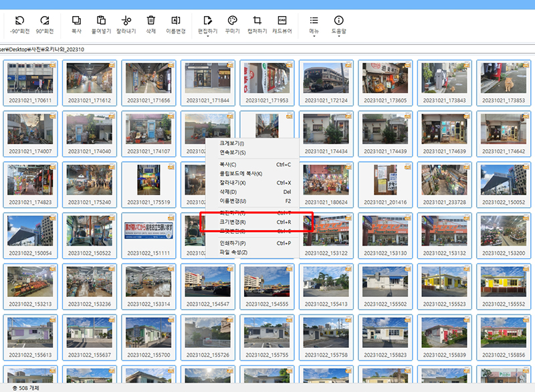Select 이름변경(U) F2 in context menu
This screenshot has height=392, width=535.
click(253, 201)
